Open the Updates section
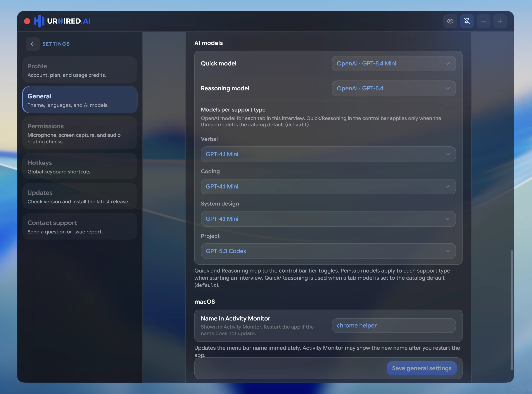The image size is (532, 394). [x=80, y=196]
